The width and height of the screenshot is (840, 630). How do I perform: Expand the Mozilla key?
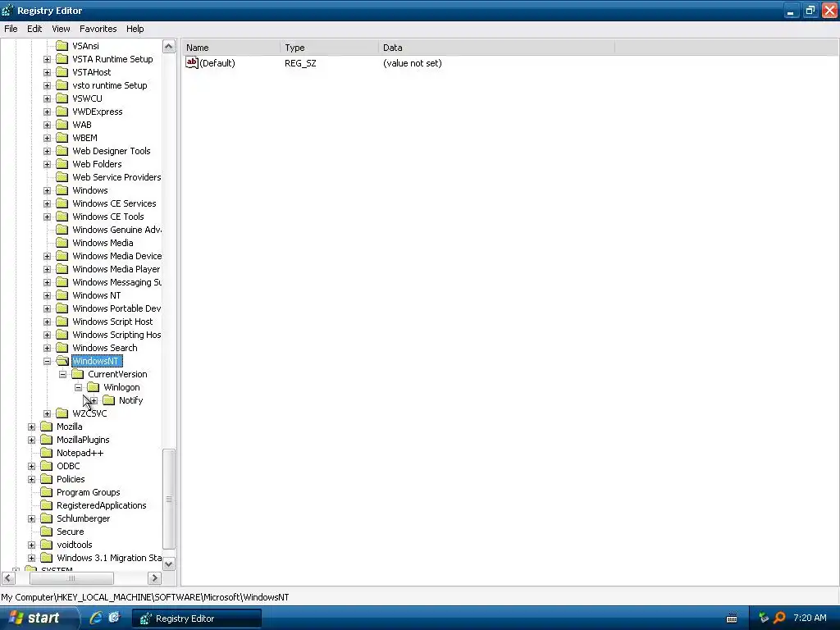(x=32, y=427)
